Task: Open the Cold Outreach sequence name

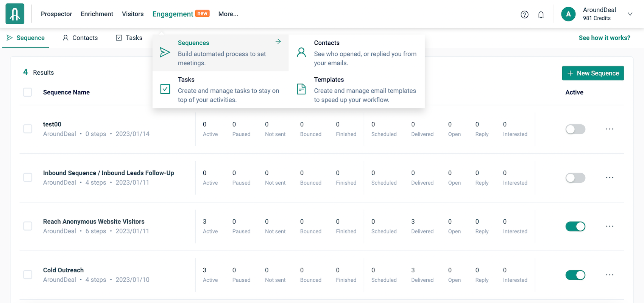Action: pyautogui.click(x=63, y=270)
